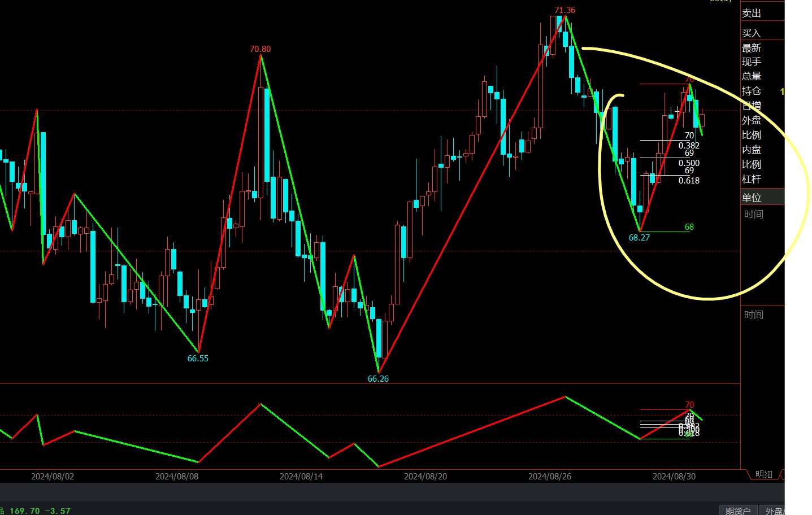Click the 2024/08/08 date on time axis

point(177,477)
